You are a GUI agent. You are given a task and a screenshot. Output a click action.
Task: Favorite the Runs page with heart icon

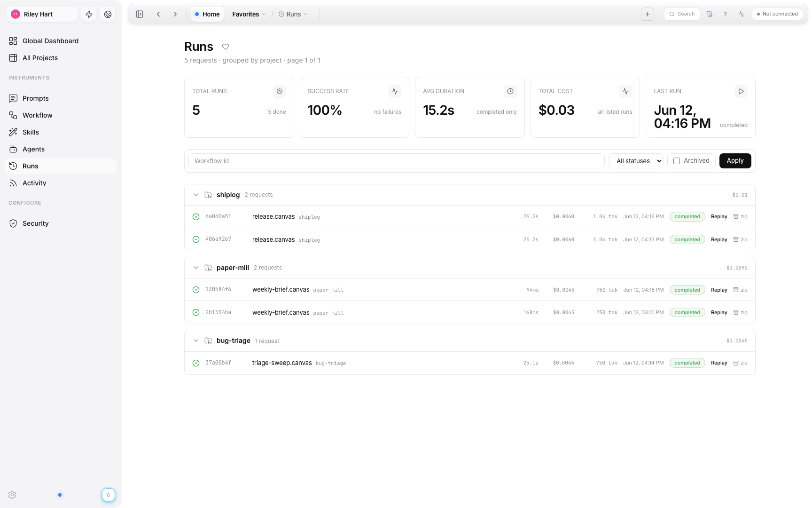click(226, 47)
